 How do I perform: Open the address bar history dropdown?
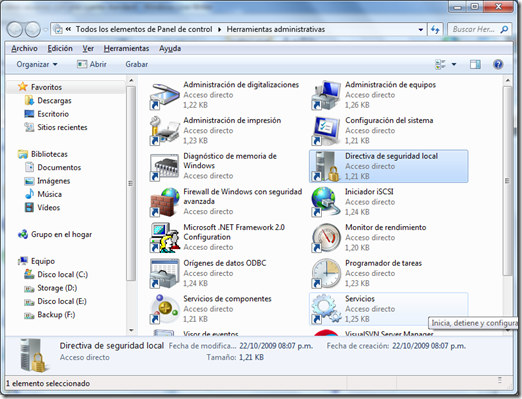pos(421,29)
